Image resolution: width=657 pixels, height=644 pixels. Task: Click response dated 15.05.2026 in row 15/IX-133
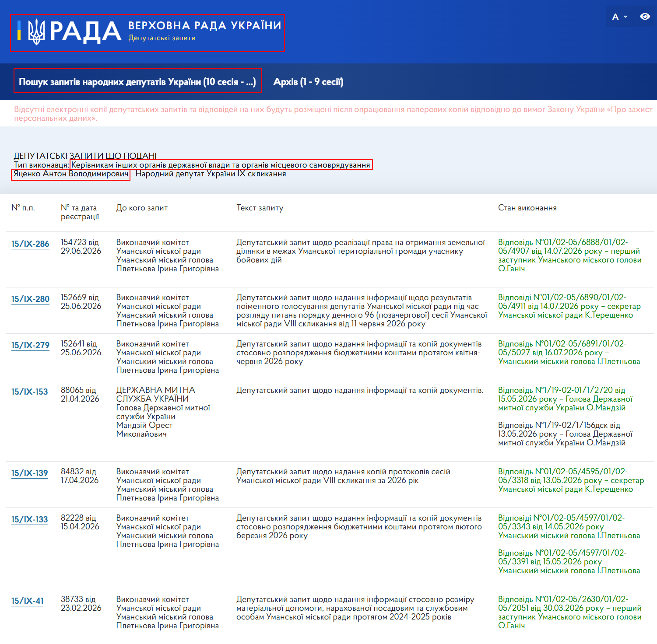pyautogui.click(x=569, y=562)
